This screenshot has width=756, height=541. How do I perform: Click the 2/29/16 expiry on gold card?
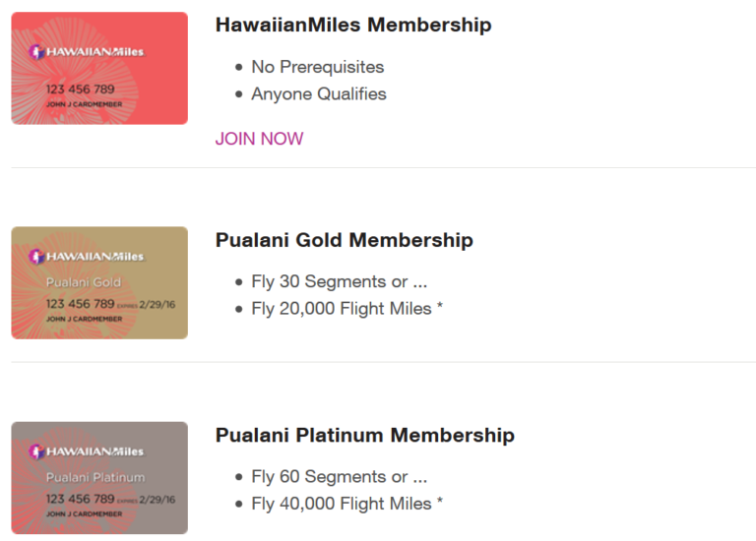click(157, 305)
